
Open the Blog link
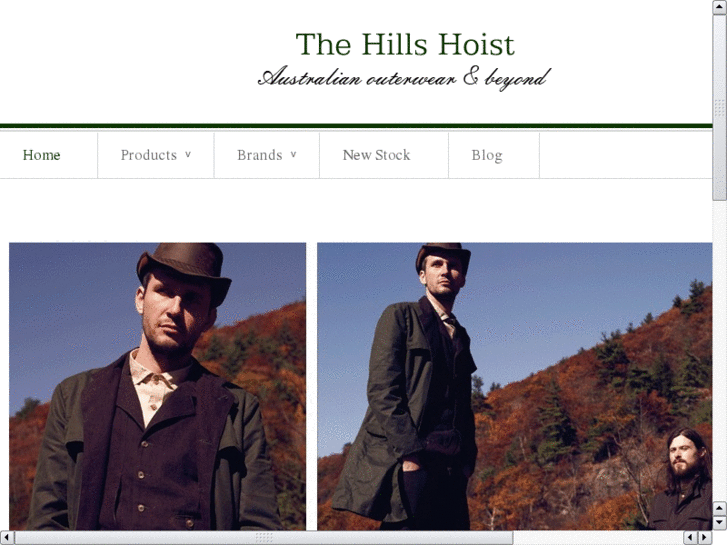point(487,155)
